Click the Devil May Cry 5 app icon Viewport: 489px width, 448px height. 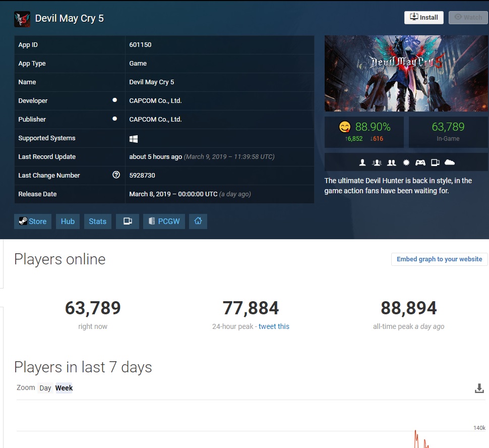tap(22, 19)
